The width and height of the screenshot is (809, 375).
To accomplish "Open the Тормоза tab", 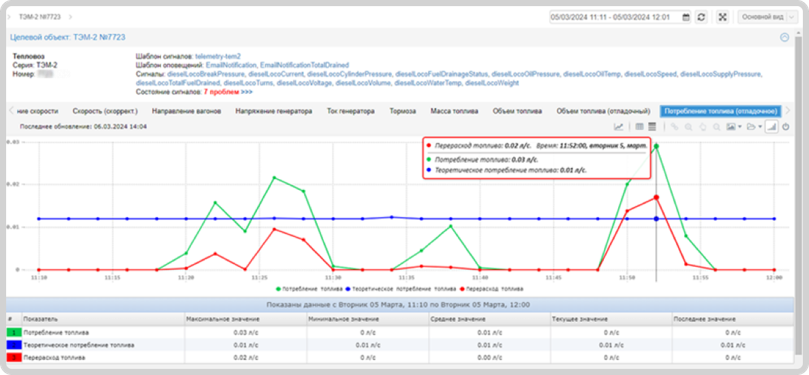I will [x=402, y=111].
